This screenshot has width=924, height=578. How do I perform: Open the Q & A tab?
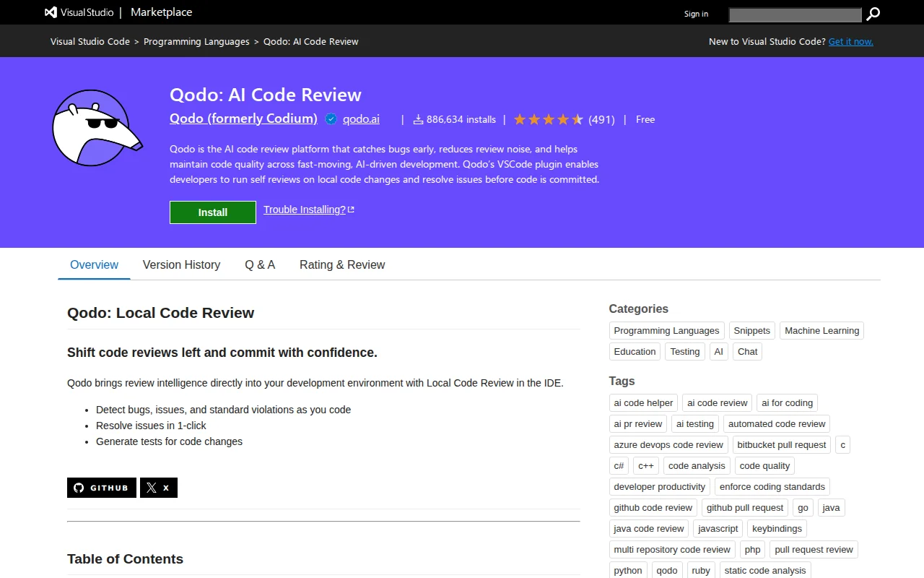point(260,264)
